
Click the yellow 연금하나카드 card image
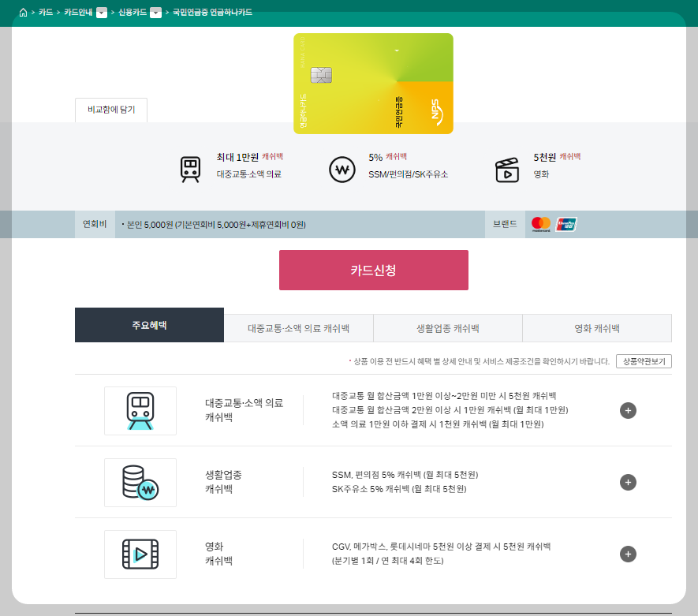[374, 84]
